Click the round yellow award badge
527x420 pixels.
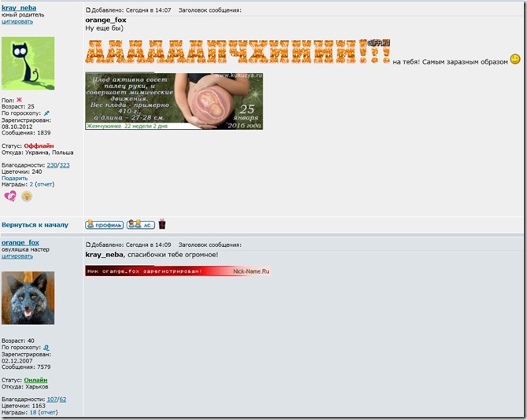pos(27,196)
